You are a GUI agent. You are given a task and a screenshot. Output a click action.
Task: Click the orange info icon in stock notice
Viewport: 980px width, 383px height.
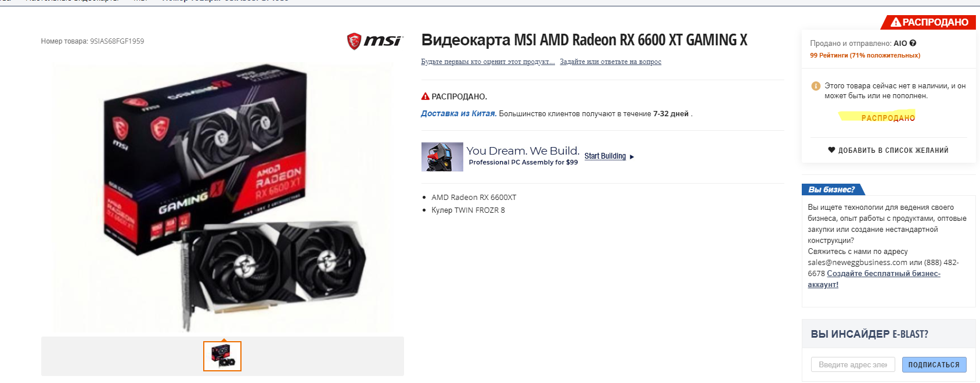pos(816,86)
